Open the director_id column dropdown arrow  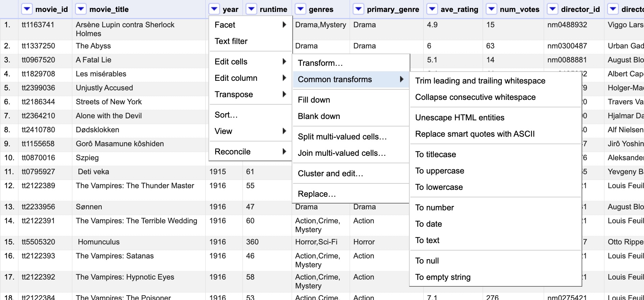pyautogui.click(x=553, y=9)
